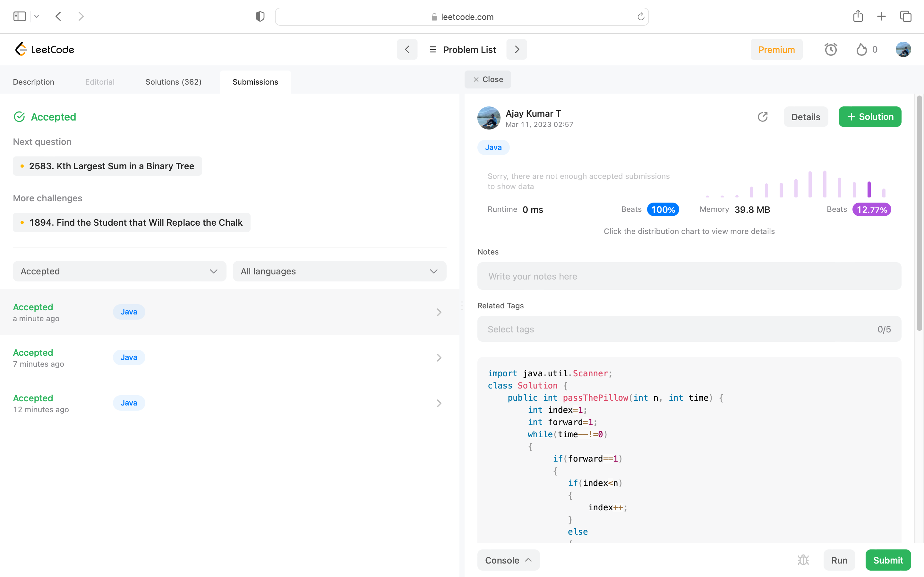
Task: Open the All languages dropdown
Action: coord(339,271)
